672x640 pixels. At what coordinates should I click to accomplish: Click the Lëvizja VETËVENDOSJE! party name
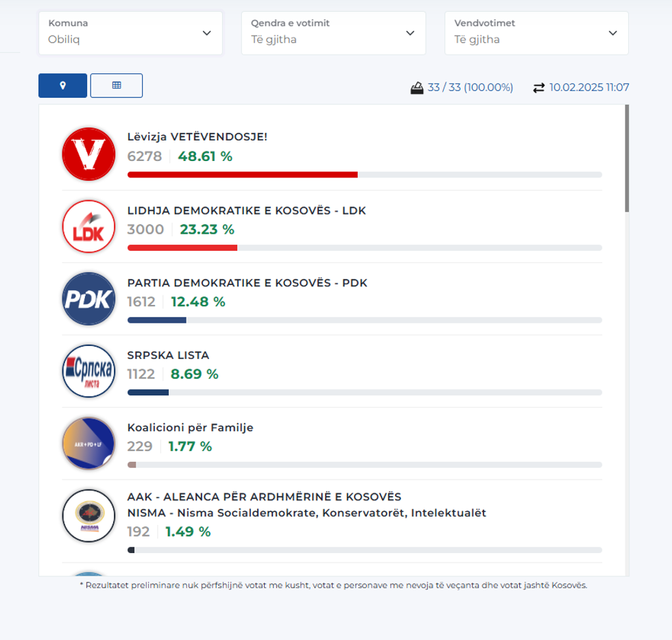coord(197,137)
